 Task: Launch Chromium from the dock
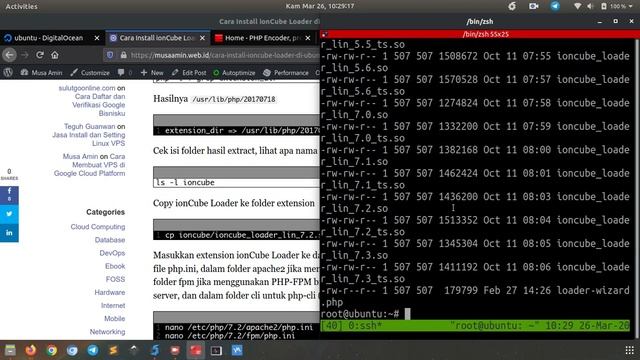click(72, 350)
